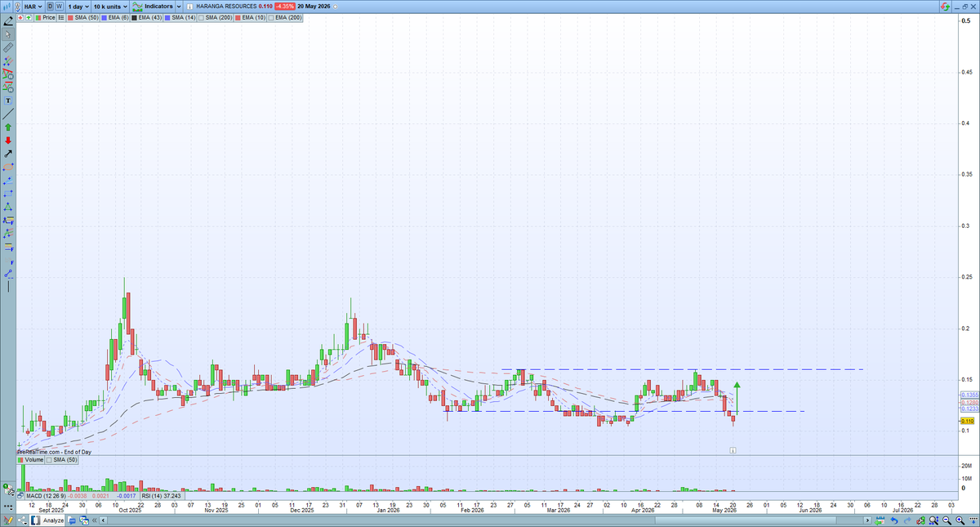The height and width of the screenshot is (527, 980).
Task: Open the HAR symbol dropdown
Action: point(33,6)
